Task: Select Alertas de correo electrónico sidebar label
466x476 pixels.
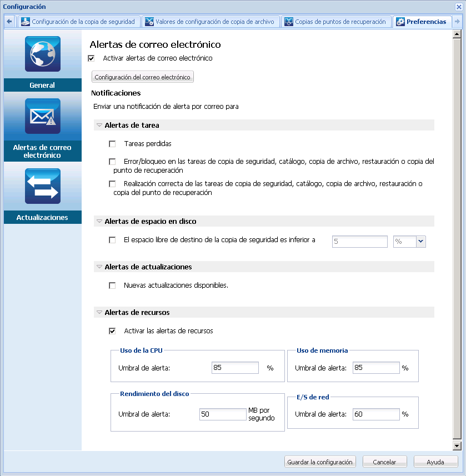Action: click(x=42, y=151)
